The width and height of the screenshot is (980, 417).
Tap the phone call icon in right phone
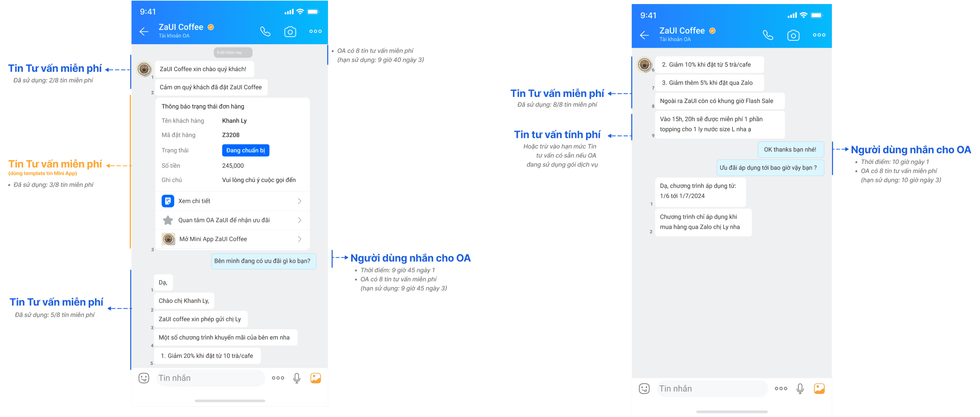pos(768,35)
